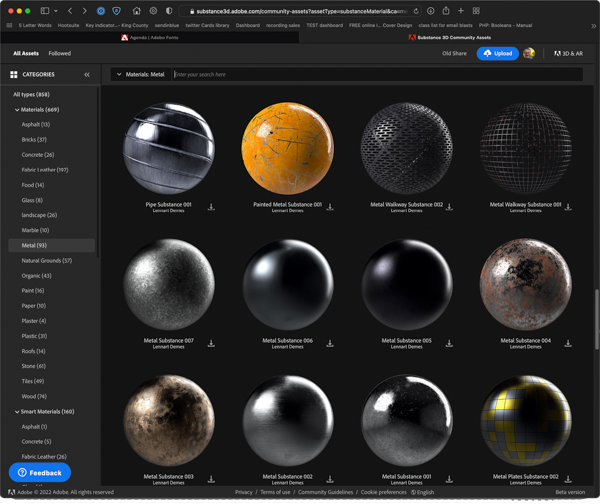The image size is (600, 504).
Task: Open Cookie preferences link
Action: pos(383,492)
